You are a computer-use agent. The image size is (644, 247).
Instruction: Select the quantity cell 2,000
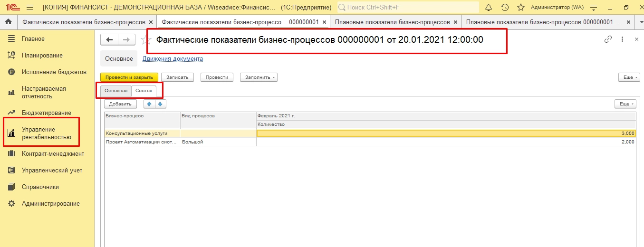pyautogui.click(x=446, y=142)
